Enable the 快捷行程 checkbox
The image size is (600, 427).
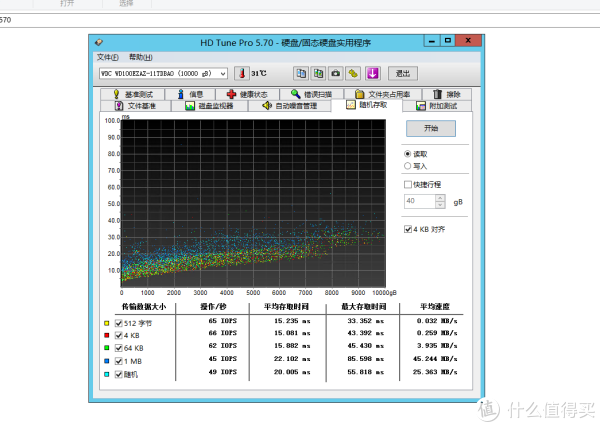tap(408, 184)
